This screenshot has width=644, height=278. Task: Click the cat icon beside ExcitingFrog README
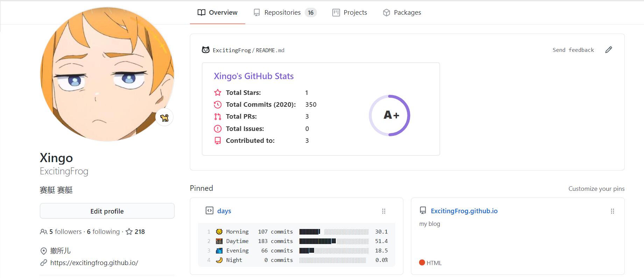(206, 50)
